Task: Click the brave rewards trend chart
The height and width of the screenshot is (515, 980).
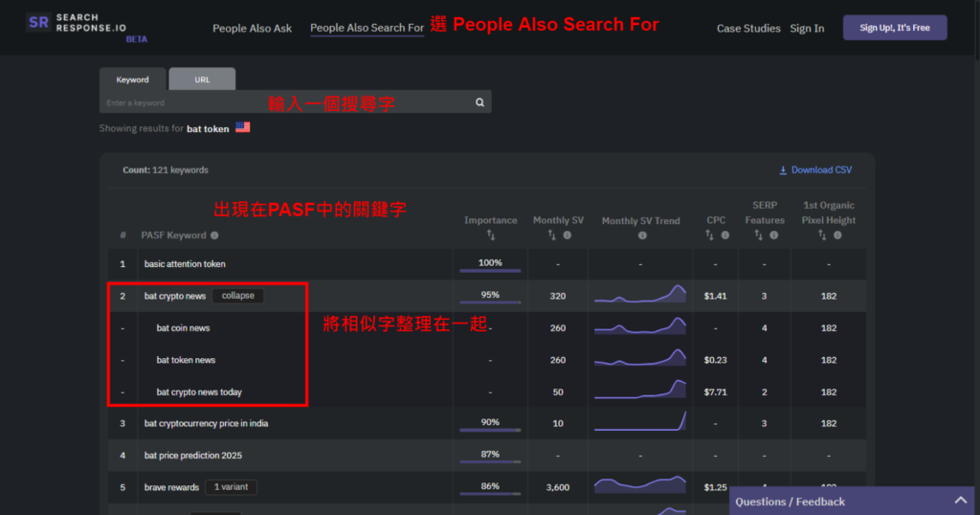Action: pos(640,484)
